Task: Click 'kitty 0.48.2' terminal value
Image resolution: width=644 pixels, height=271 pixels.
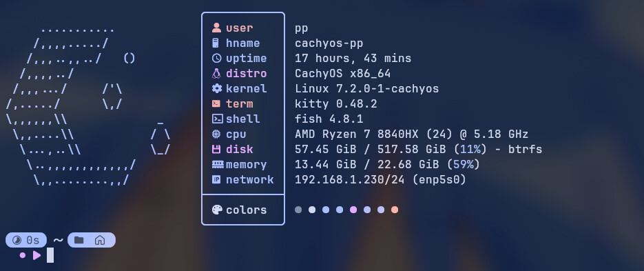Action: [336, 104]
